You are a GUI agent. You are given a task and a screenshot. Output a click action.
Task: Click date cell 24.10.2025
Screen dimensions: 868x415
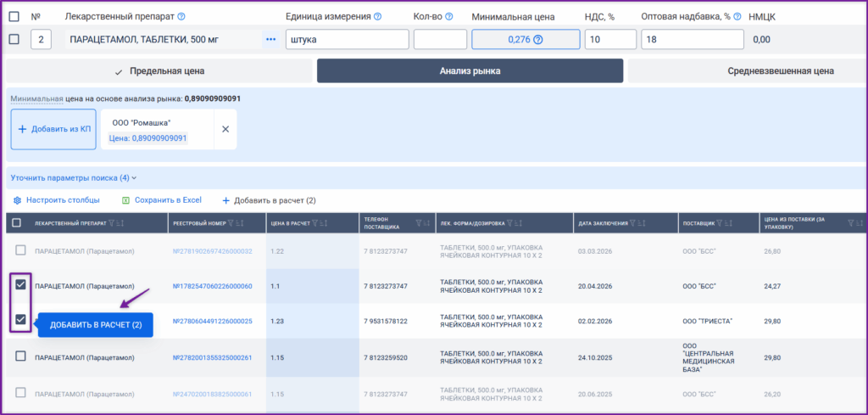pyautogui.click(x=595, y=357)
